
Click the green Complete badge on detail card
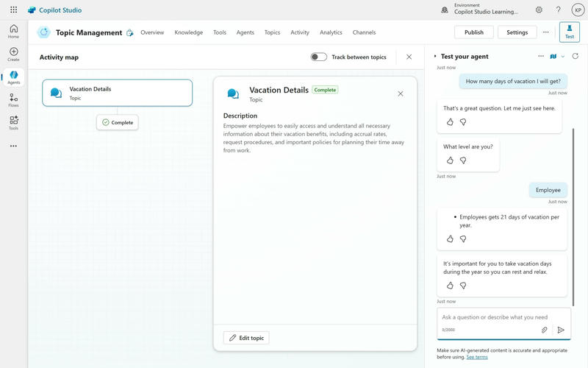tap(325, 90)
